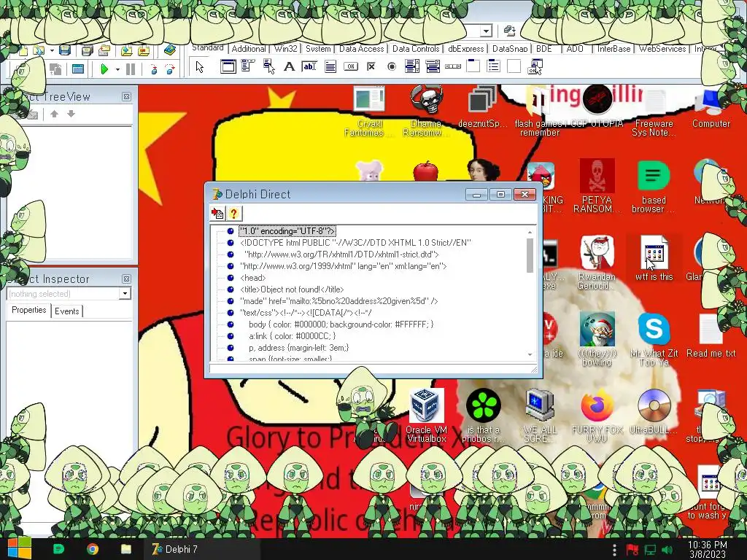Open the dbExpress palette tab
Viewport: 747px width, 560px height.
click(465, 49)
